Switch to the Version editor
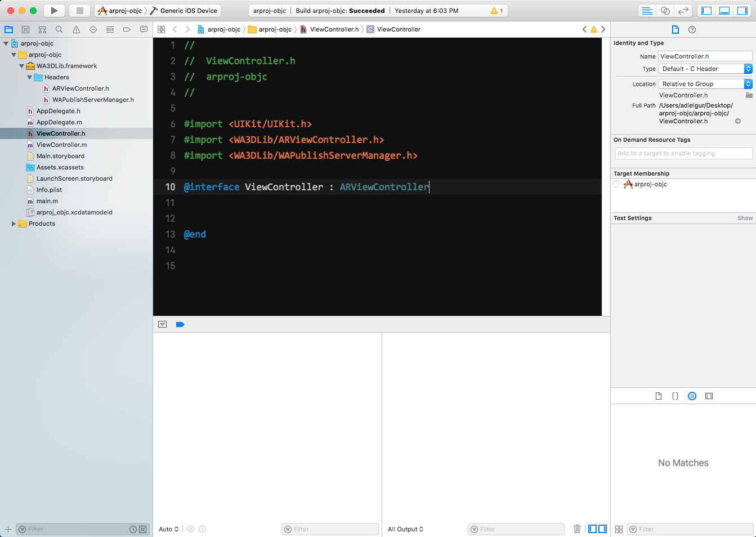This screenshot has height=537, width=756. click(x=683, y=11)
